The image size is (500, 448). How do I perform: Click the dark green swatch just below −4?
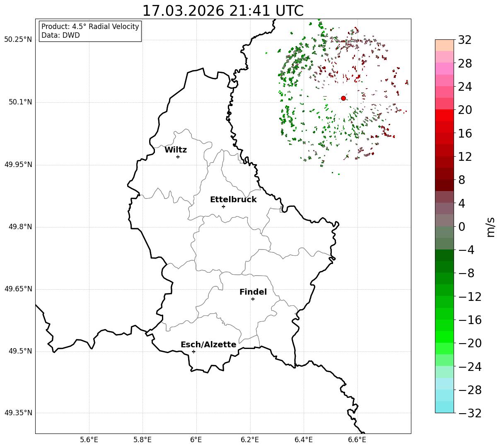pos(444,255)
